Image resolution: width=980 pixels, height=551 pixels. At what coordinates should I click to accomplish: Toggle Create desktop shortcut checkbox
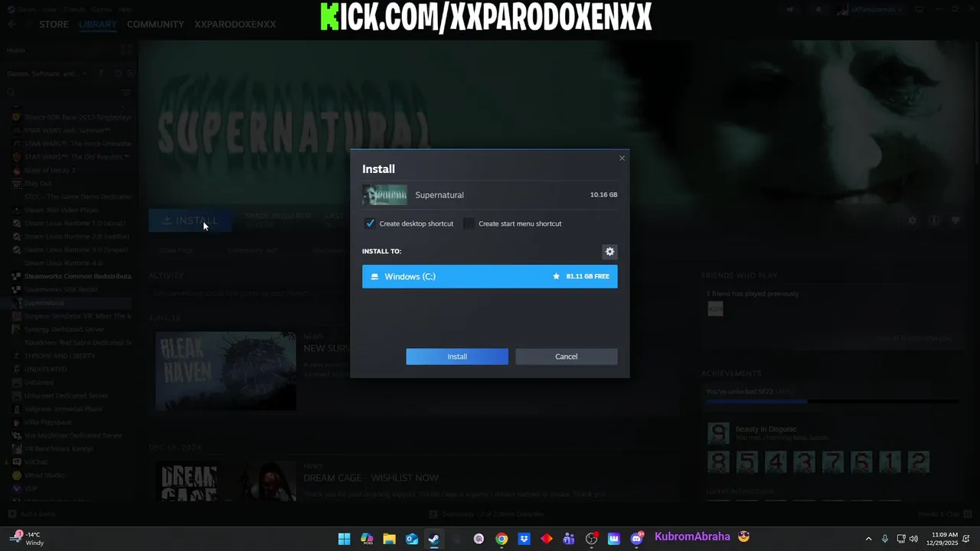(371, 223)
